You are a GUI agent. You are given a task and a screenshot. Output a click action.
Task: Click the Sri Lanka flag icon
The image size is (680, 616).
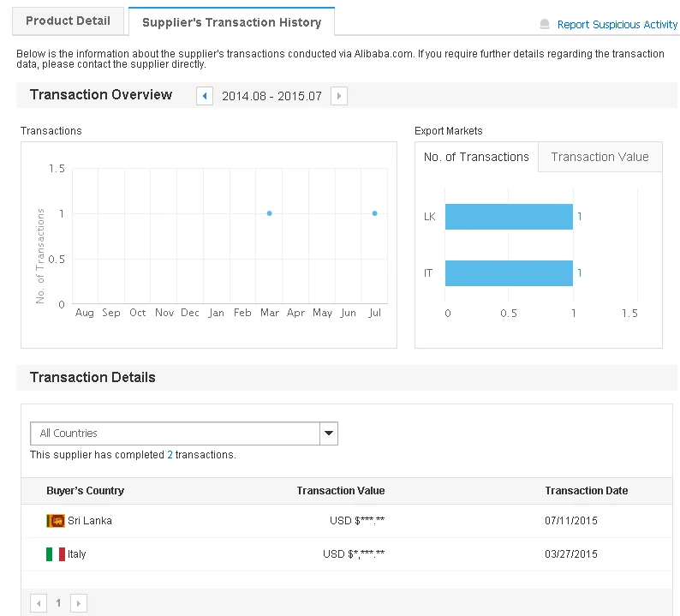pos(56,521)
